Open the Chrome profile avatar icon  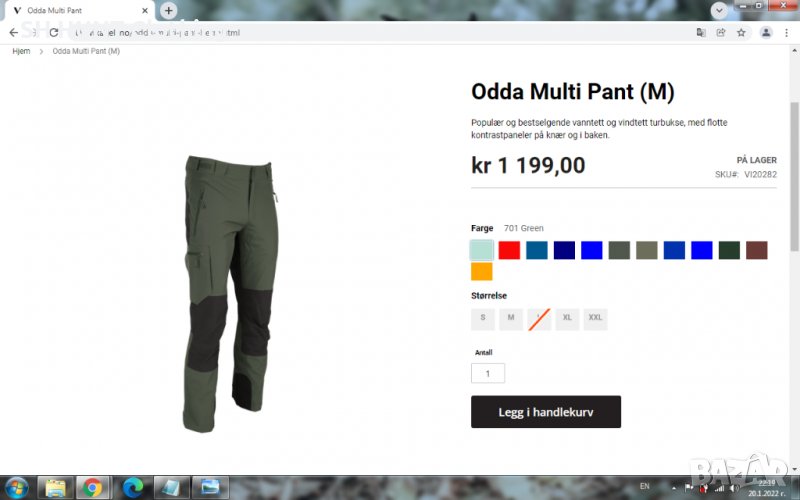coord(766,33)
